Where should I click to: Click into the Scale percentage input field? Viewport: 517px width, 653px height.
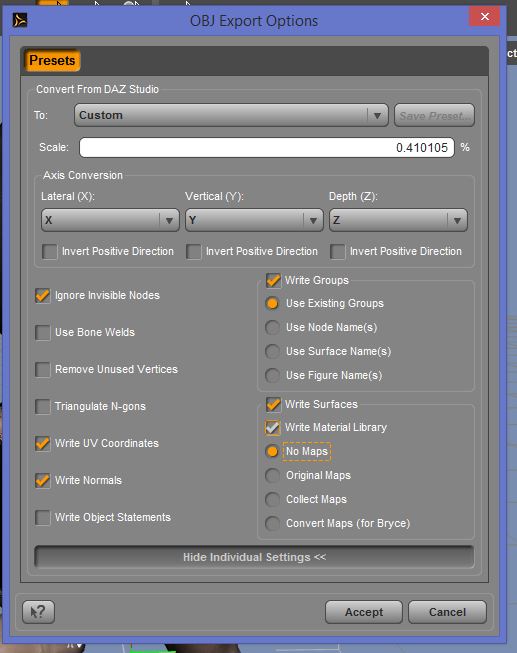pos(267,147)
